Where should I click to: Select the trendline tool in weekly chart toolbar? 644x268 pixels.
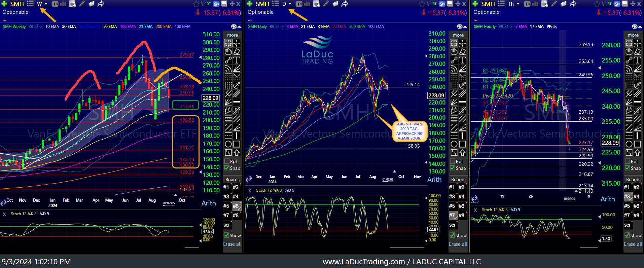click(228, 60)
